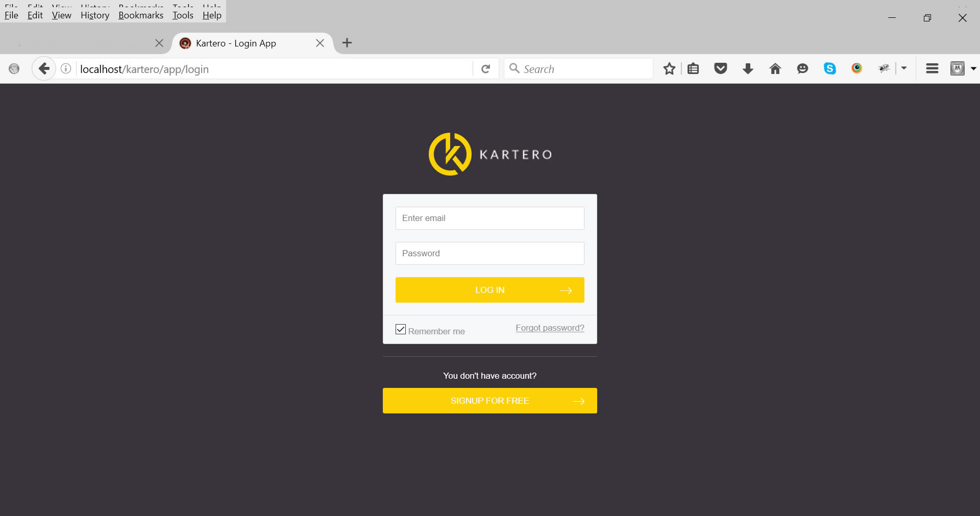Toggle the Remember me checkbox
980x516 pixels.
[401, 330]
